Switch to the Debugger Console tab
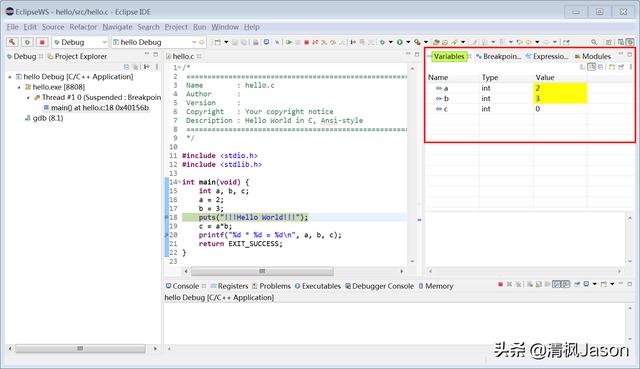 click(x=380, y=286)
